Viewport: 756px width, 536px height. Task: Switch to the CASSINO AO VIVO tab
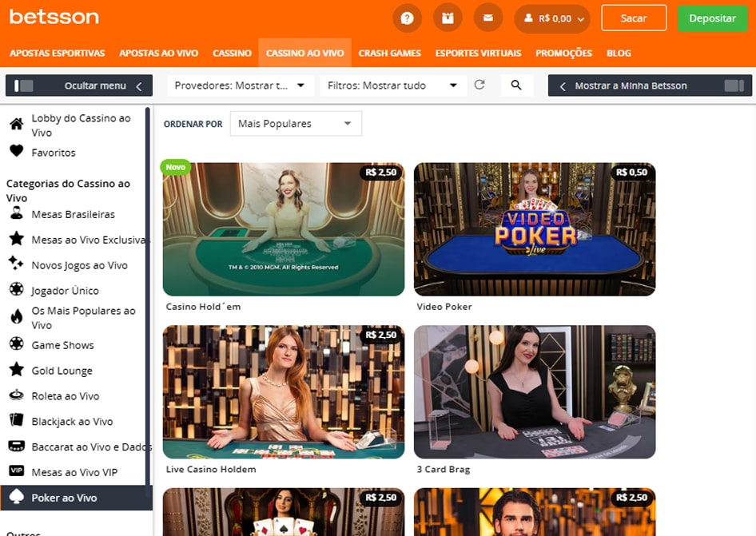[304, 54]
